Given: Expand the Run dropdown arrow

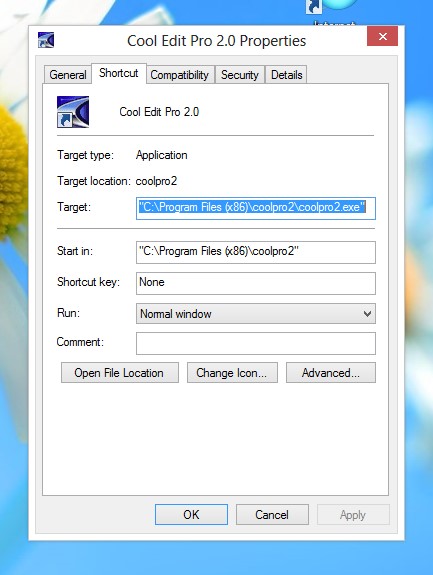Looking at the screenshot, I should tap(367, 314).
